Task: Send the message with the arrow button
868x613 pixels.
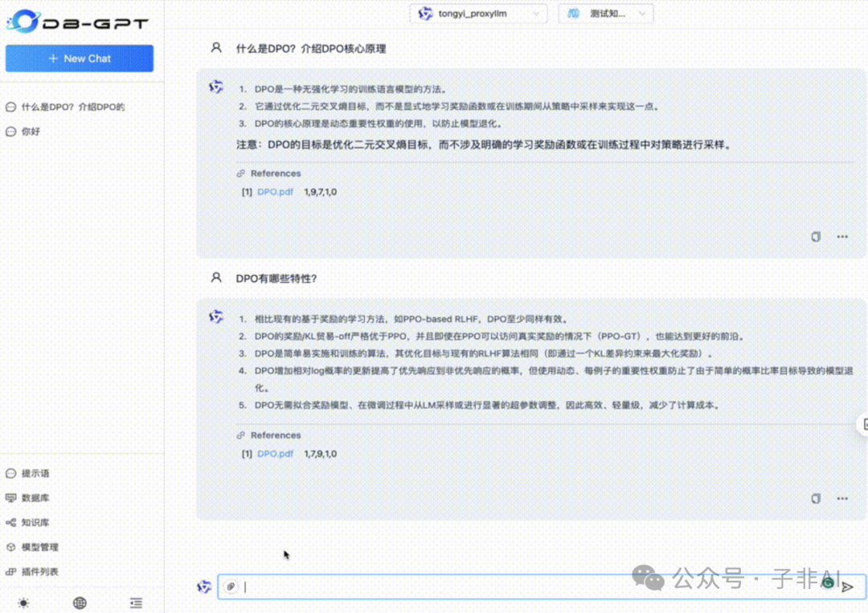Action: coord(846,586)
